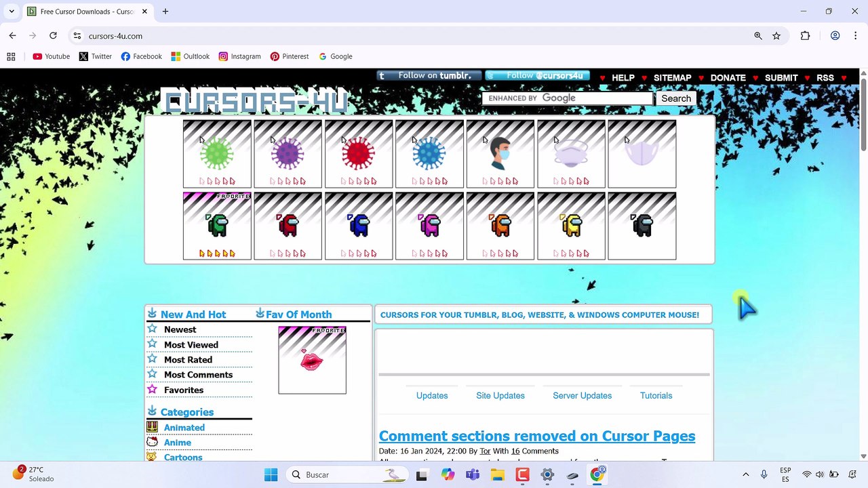Open the Twitter bookmark
This screenshot has height=488, width=868.
click(96, 56)
